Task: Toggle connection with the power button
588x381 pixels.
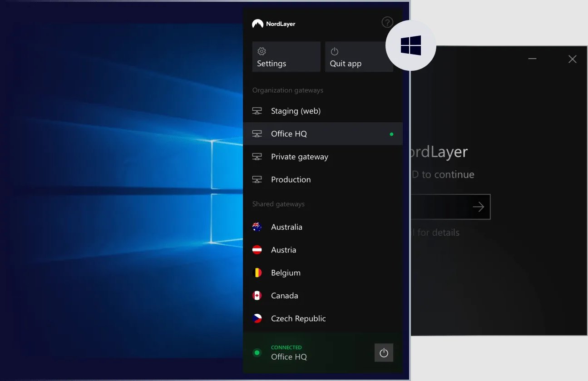Action: (384, 353)
